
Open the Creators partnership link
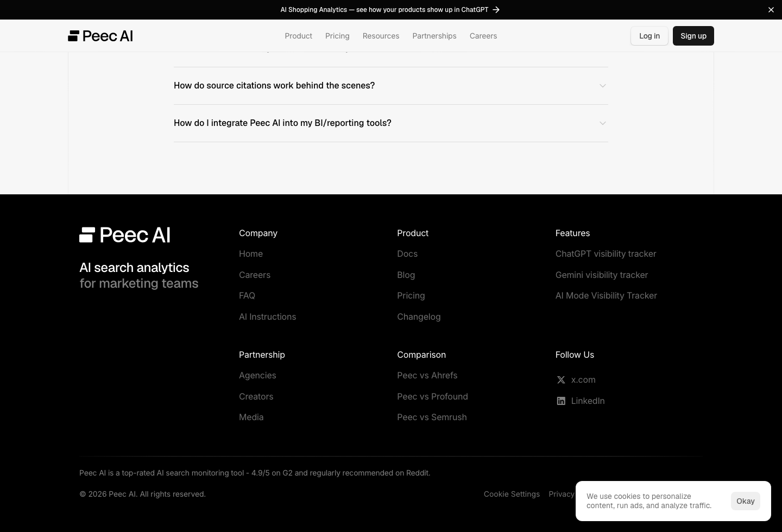click(x=256, y=397)
